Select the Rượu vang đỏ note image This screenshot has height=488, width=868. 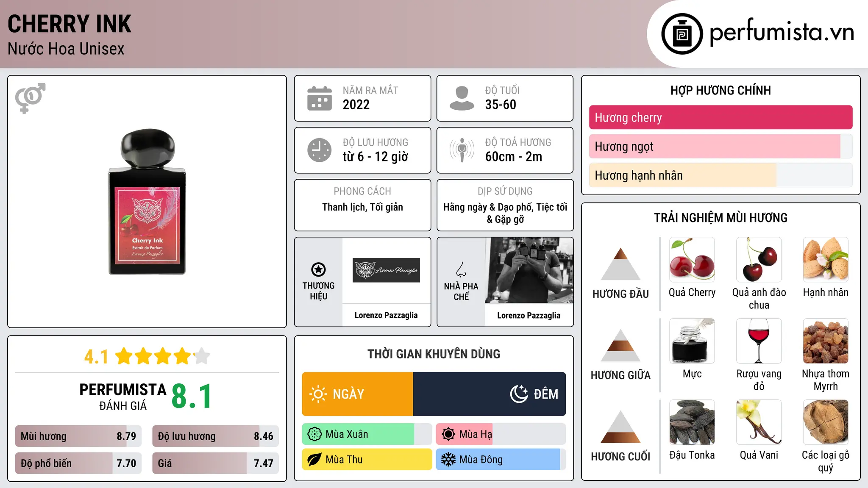pyautogui.click(x=759, y=341)
